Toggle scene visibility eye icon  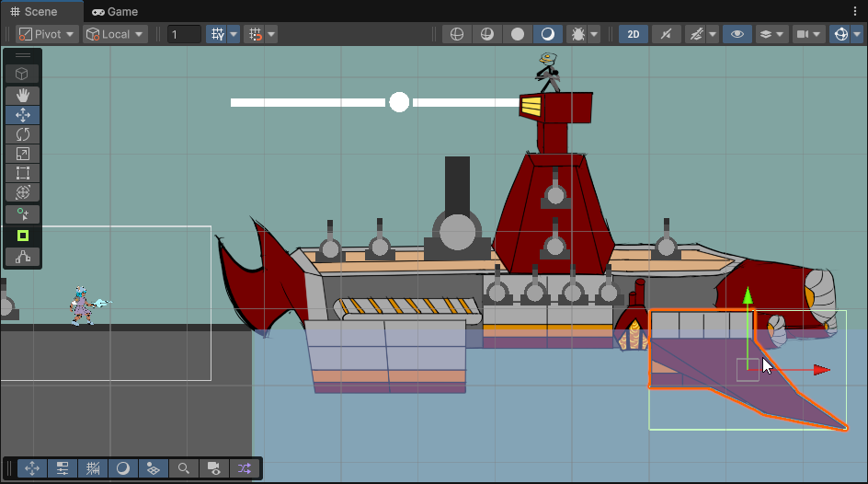coord(737,34)
